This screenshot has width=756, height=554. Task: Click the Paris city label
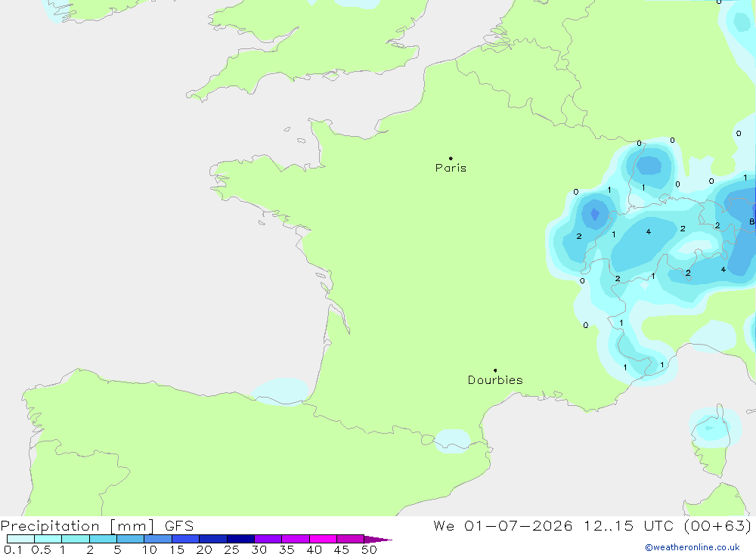tap(451, 168)
